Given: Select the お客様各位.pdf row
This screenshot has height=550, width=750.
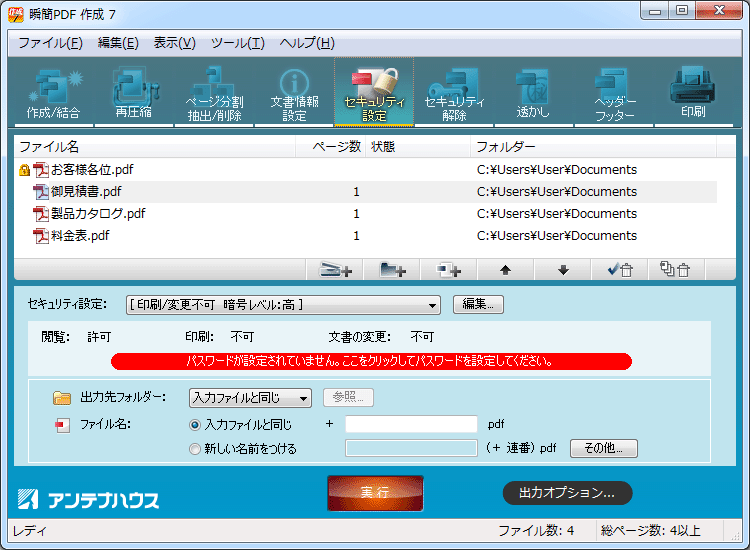Looking at the screenshot, I should click(367, 170).
